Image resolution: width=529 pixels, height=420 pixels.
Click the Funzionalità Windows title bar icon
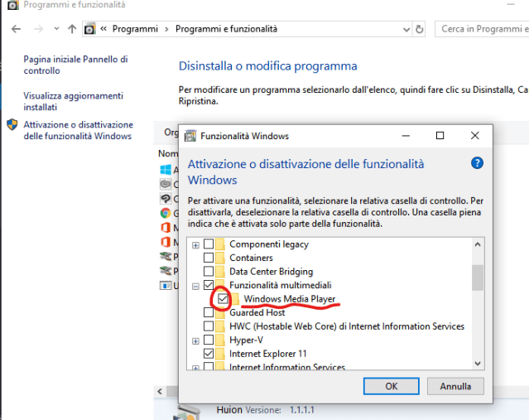(x=190, y=136)
